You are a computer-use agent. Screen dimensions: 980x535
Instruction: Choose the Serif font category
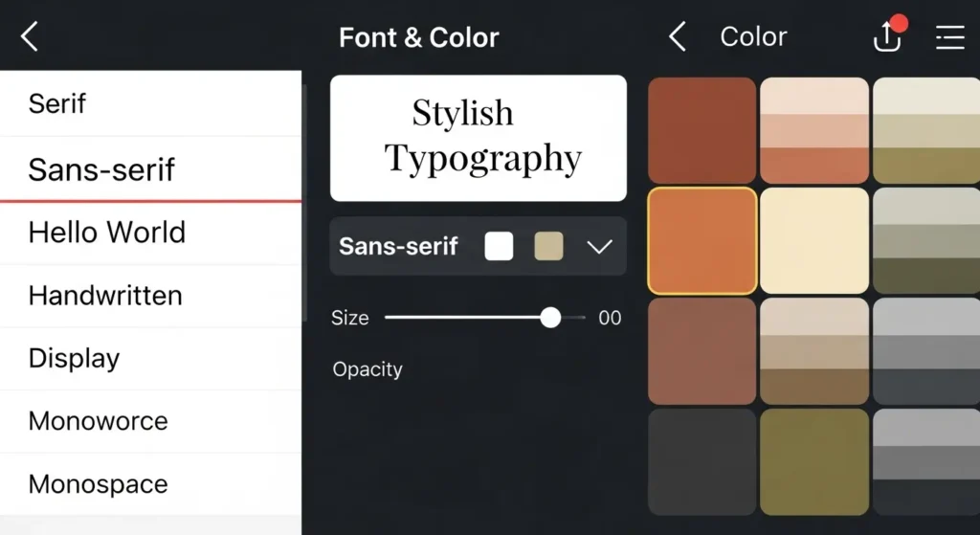pyautogui.click(x=57, y=103)
